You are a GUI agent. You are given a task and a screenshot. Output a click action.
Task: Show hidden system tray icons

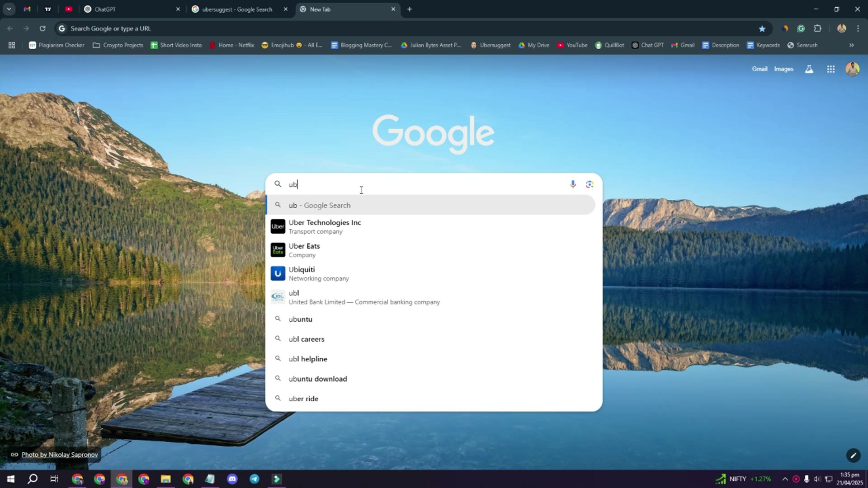785,479
